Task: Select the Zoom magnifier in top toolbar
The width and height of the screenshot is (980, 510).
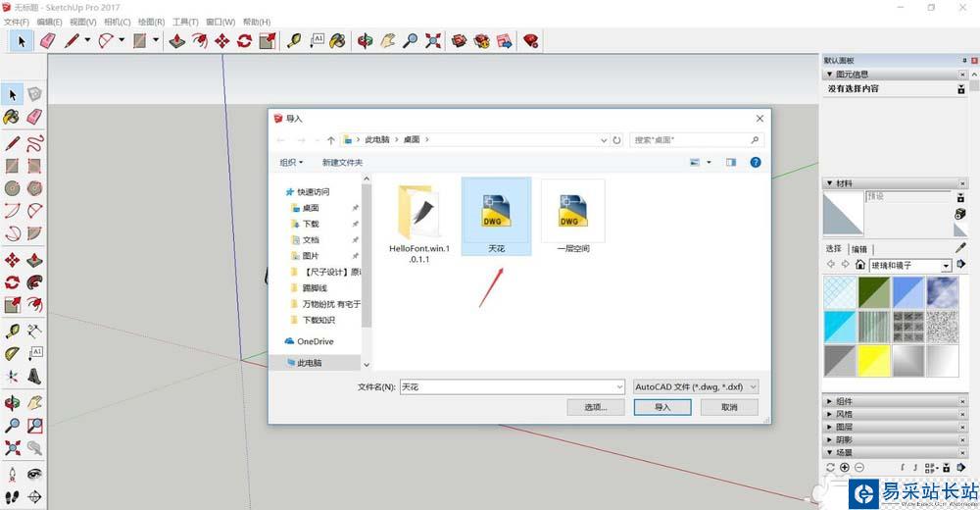Action: [410, 41]
